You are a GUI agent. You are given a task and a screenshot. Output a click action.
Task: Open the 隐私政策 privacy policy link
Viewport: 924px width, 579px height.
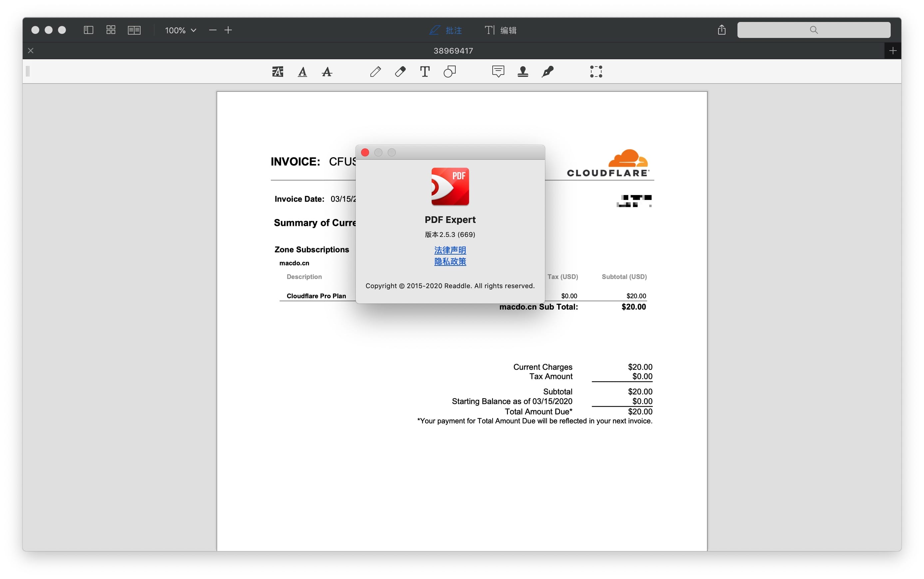450,262
